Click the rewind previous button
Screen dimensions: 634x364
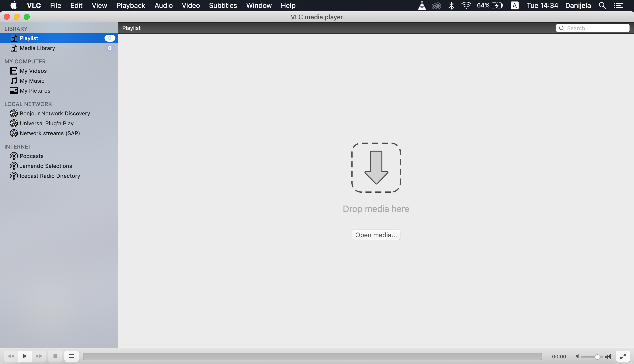pyautogui.click(x=11, y=356)
